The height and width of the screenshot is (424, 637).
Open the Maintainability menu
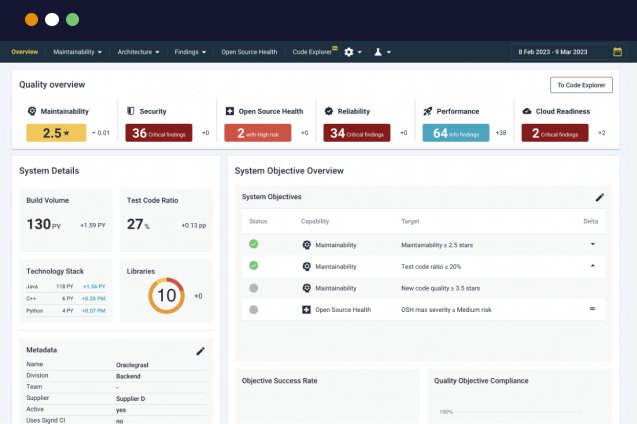tap(77, 52)
